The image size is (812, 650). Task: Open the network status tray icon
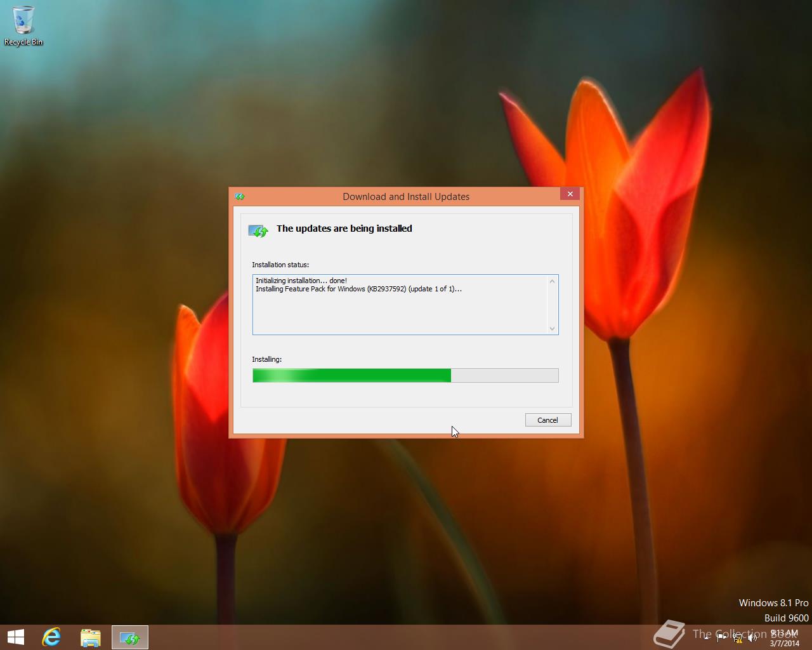[x=738, y=638]
